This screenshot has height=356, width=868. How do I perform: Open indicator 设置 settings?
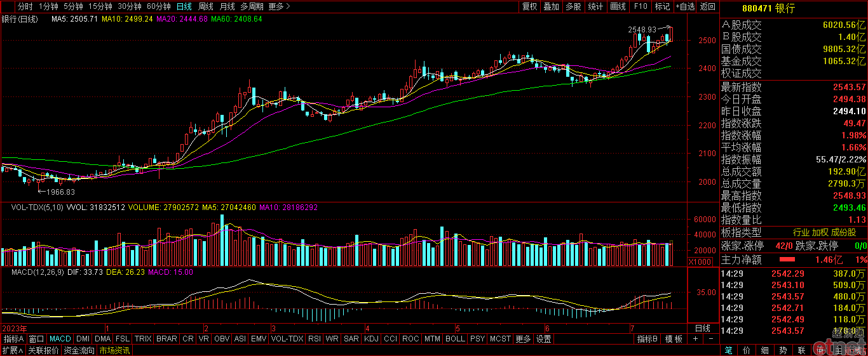543,340
